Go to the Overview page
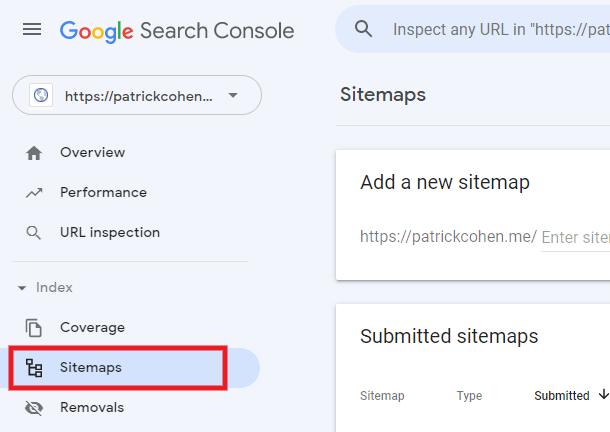Screen dimensions: 610x432 tap(93, 153)
